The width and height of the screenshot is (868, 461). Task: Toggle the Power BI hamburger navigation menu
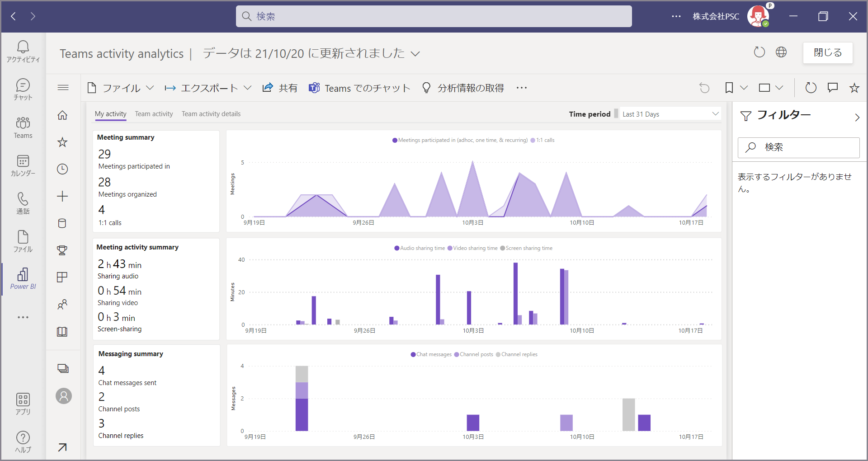63,88
